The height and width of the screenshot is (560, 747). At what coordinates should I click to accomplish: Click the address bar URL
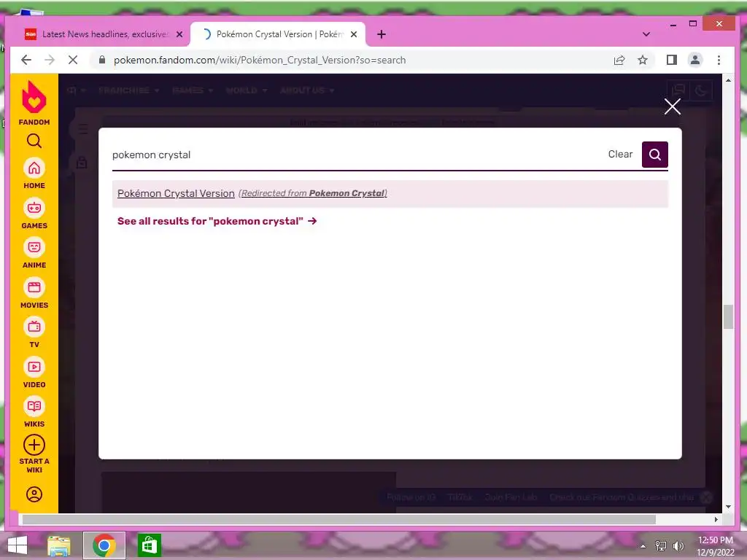pyautogui.click(x=260, y=60)
